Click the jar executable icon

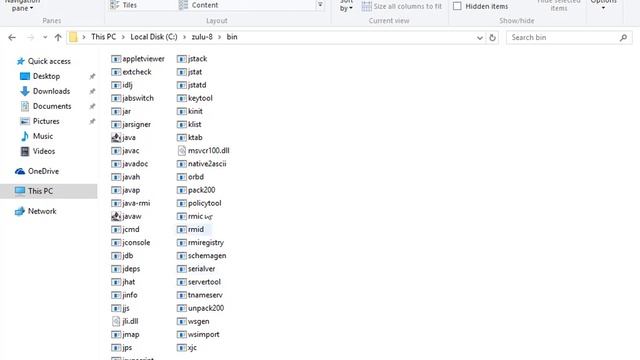pos(116,111)
